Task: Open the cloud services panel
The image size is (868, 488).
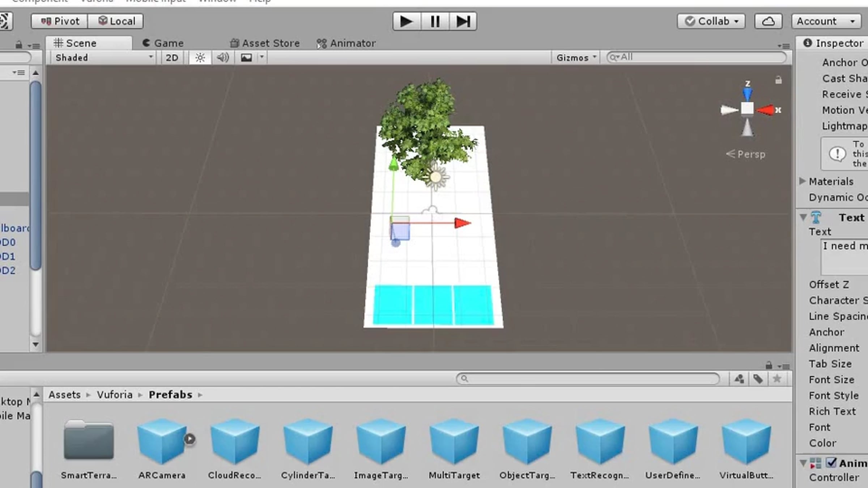Action: click(x=768, y=21)
